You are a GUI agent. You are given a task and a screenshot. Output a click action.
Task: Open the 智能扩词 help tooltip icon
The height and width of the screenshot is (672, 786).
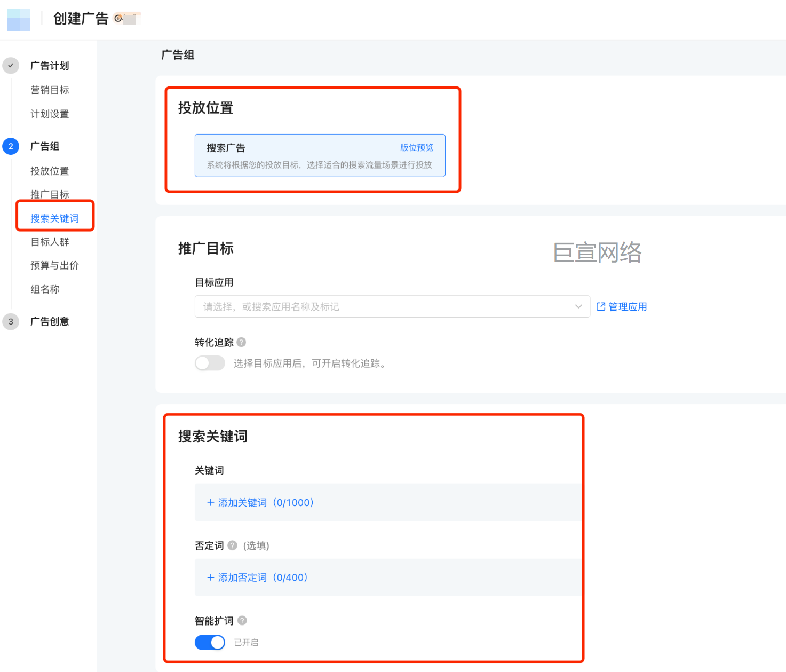point(242,621)
